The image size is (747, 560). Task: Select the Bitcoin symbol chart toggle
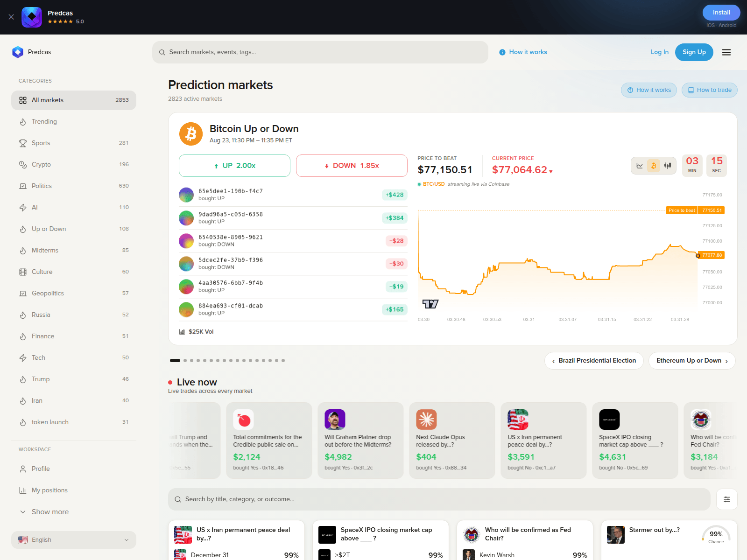coord(654,166)
